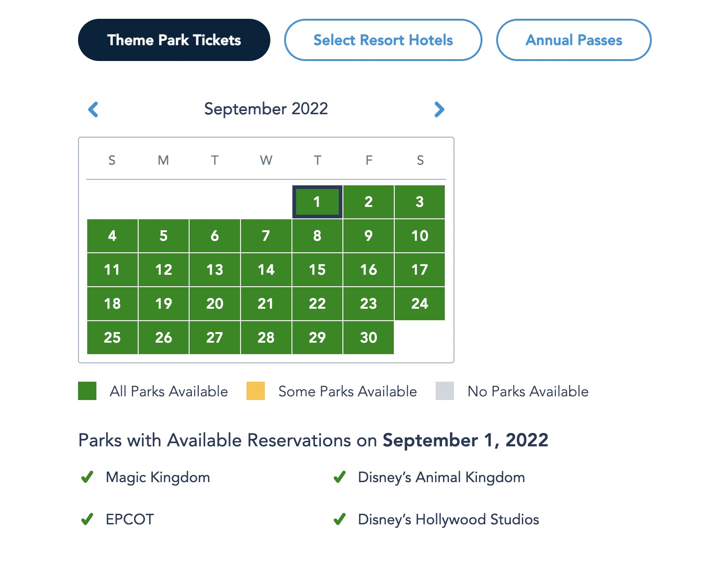
Task: Go to the previous month arrow
Action: click(93, 109)
